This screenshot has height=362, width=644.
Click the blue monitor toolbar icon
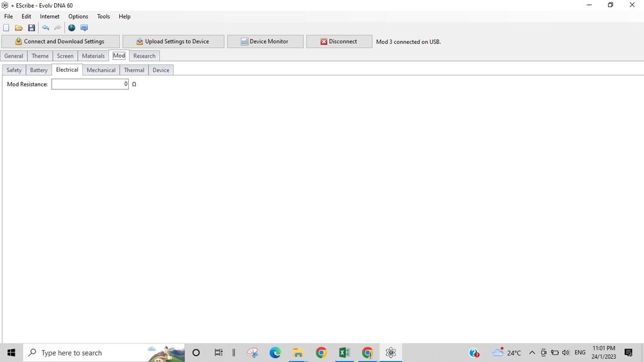pos(84,28)
